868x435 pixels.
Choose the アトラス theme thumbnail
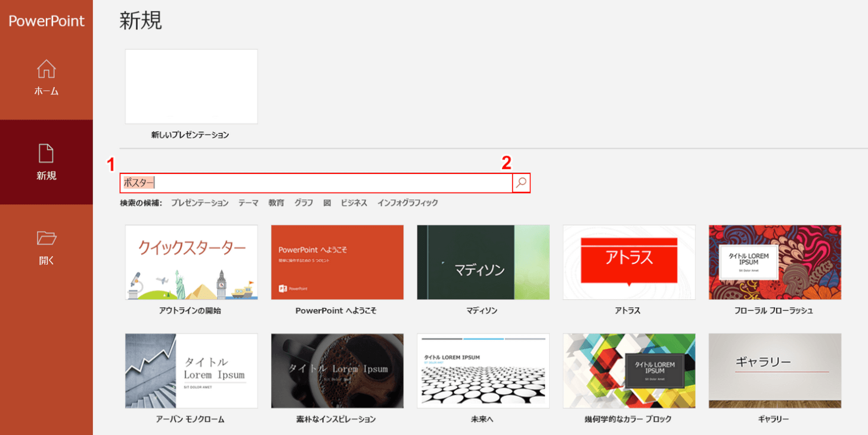click(x=629, y=262)
